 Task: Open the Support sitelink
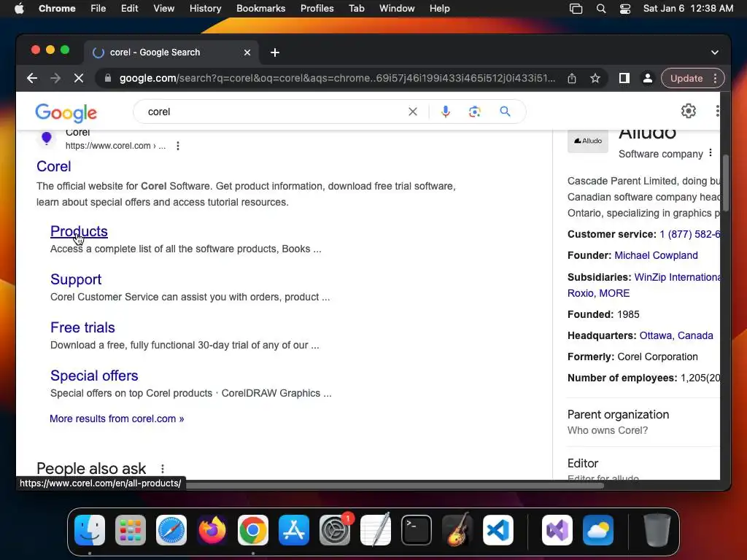coord(76,279)
